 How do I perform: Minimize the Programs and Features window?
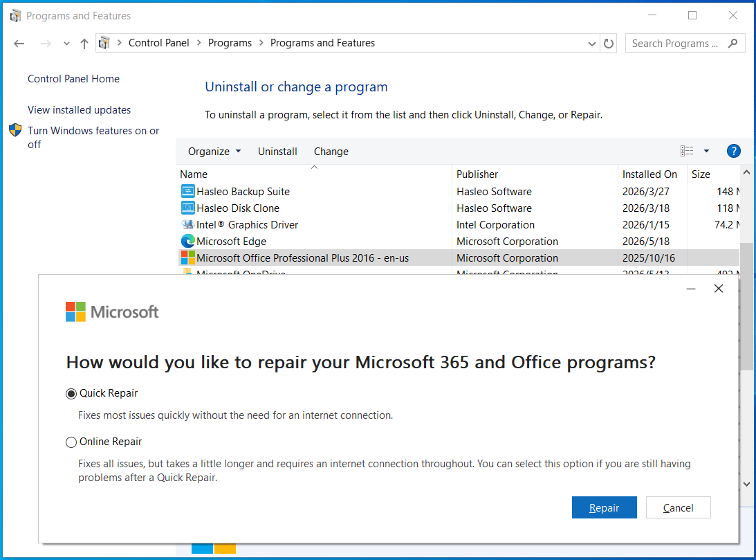[x=652, y=15]
